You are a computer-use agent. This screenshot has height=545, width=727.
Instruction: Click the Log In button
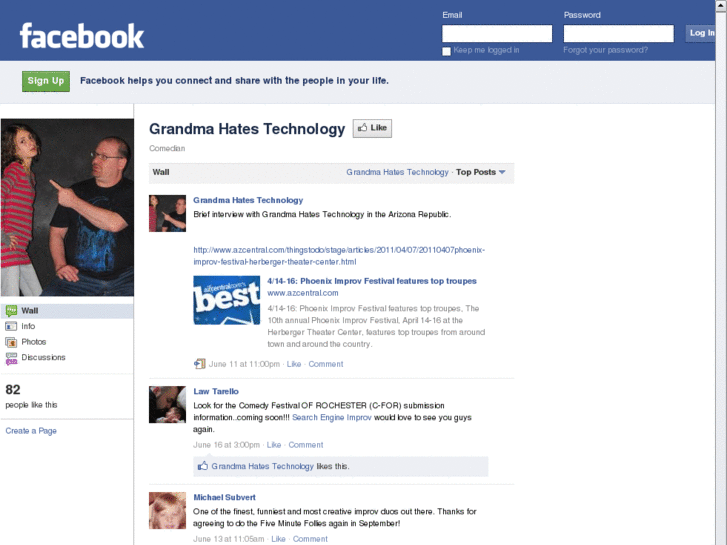point(700,33)
